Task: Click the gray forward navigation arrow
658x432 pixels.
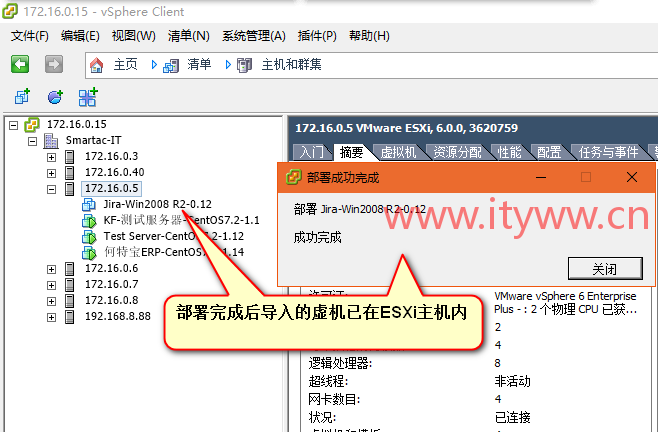Action: [x=54, y=64]
